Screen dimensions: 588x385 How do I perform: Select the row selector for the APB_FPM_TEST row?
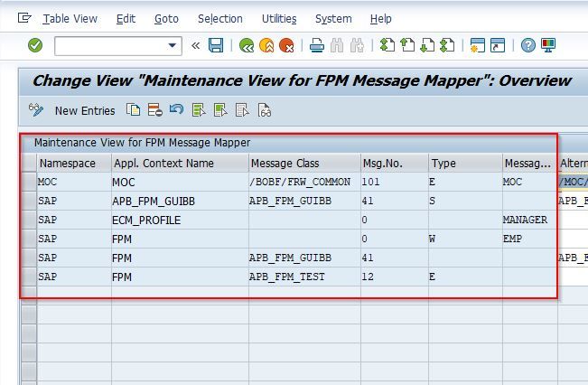point(29,277)
